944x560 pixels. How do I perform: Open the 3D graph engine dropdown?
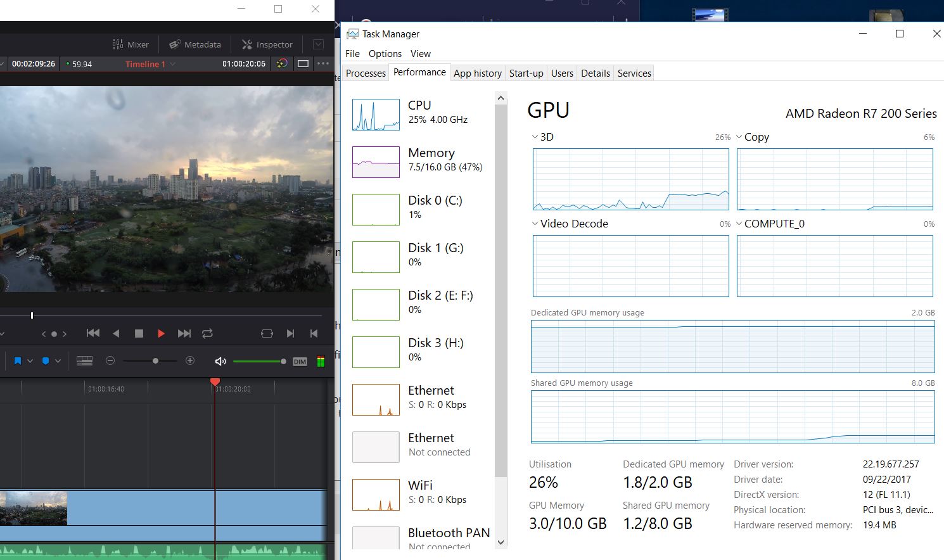(535, 137)
